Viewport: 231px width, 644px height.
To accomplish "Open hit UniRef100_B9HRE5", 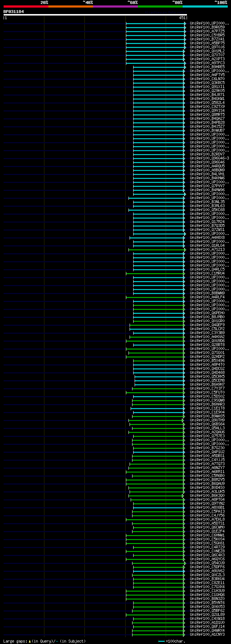I will coord(207,67).
